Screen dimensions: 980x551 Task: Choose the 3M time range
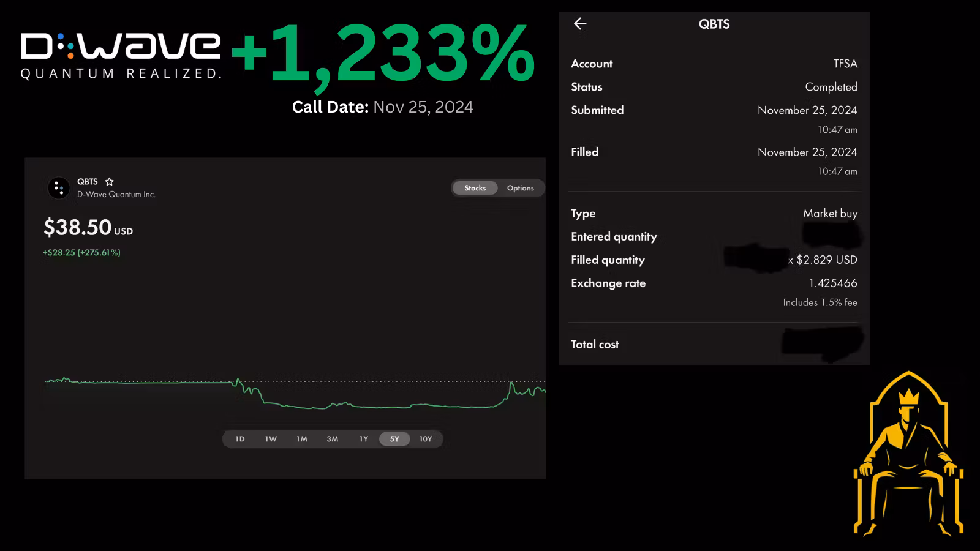pyautogui.click(x=333, y=439)
